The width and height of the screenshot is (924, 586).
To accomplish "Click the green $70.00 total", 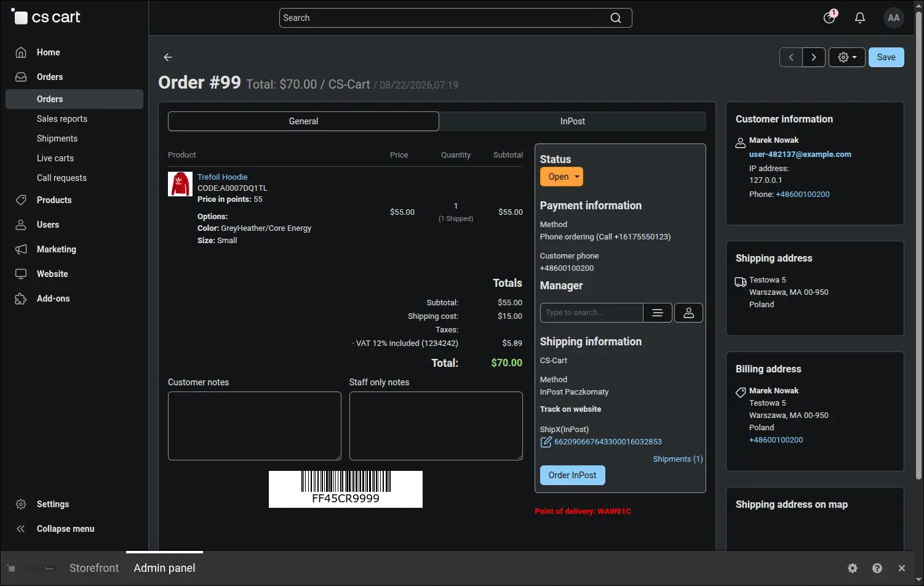I will click(506, 363).
